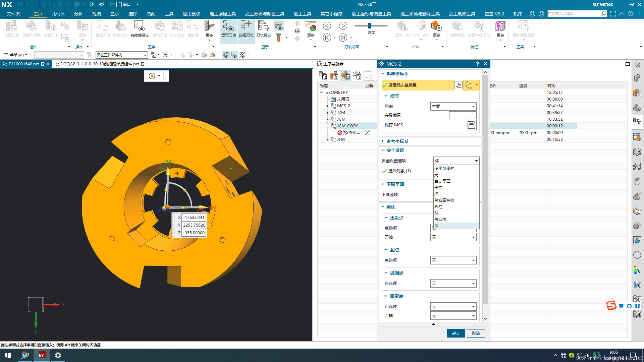Click the 机床仿真 (Machine Simulation) icon

(177, 29)
